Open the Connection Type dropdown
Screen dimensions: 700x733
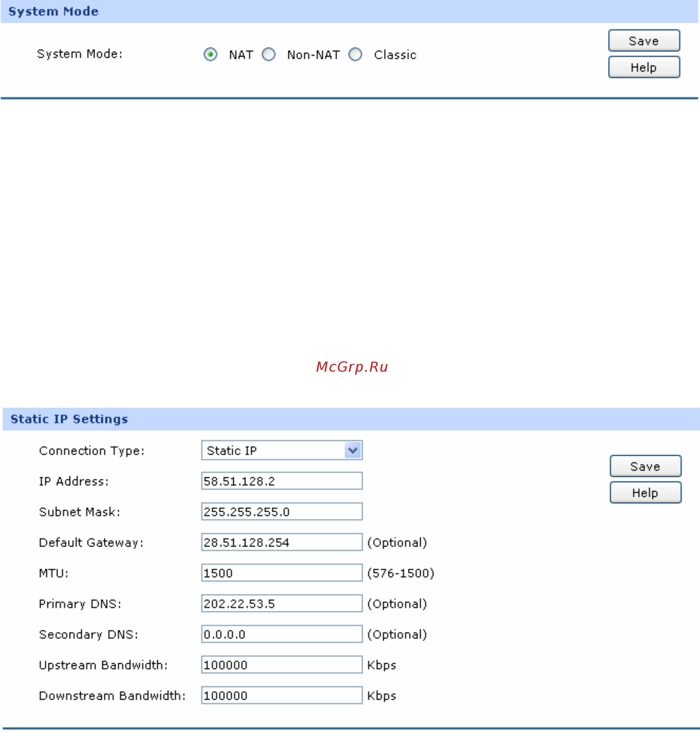tap(282, 451)
